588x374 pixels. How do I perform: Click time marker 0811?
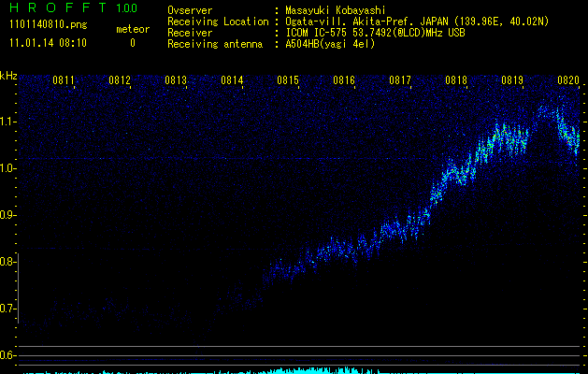pyautogui.click(x=64, y=80)
